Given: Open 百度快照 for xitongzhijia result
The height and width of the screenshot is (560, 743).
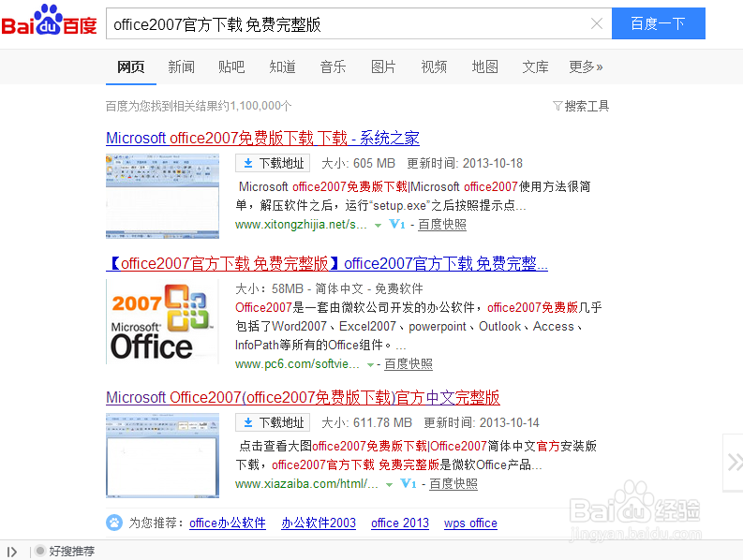Looking at the screenshot, I should click(442, 224).
